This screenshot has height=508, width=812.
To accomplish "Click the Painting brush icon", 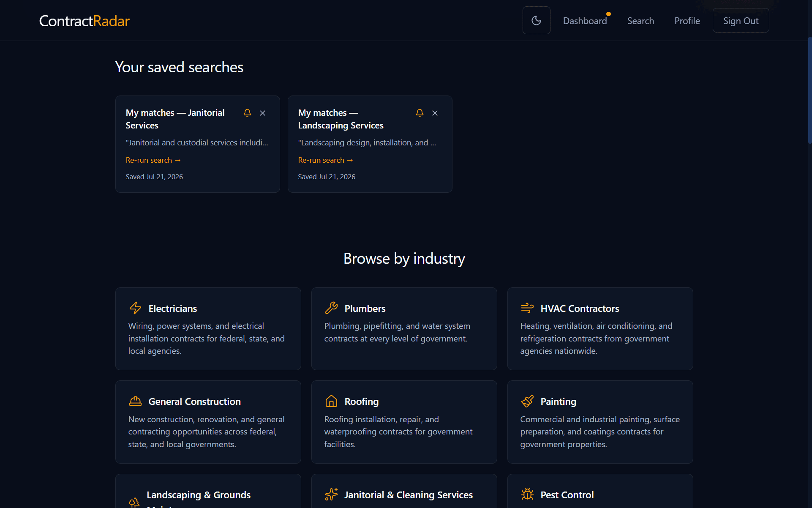I will [x=527, y=401].
